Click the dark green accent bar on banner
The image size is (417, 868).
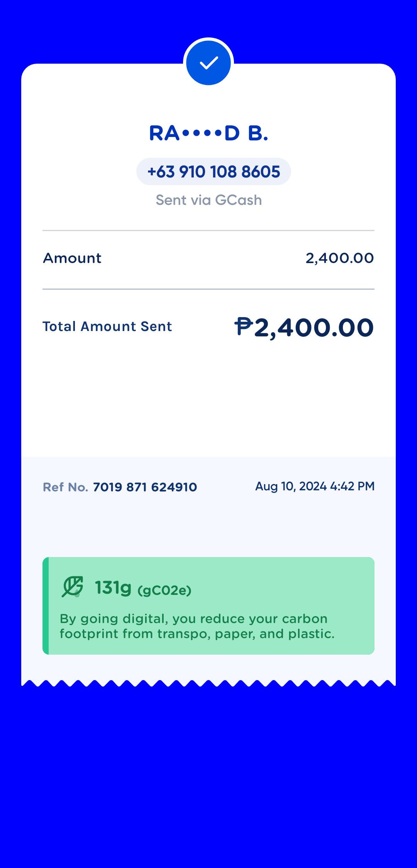point(46,606)
